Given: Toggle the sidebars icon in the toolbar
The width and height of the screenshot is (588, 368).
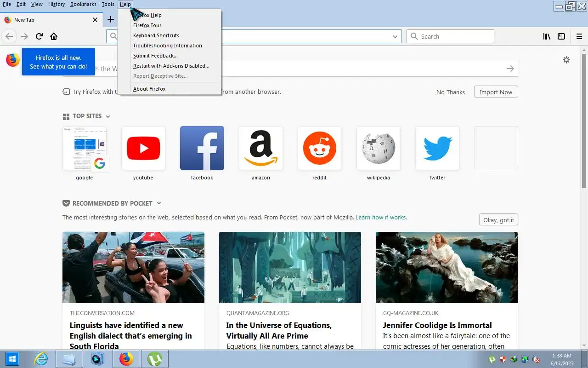Looking at the screenshot, I should pyautogui.click(x=561, y=36).
